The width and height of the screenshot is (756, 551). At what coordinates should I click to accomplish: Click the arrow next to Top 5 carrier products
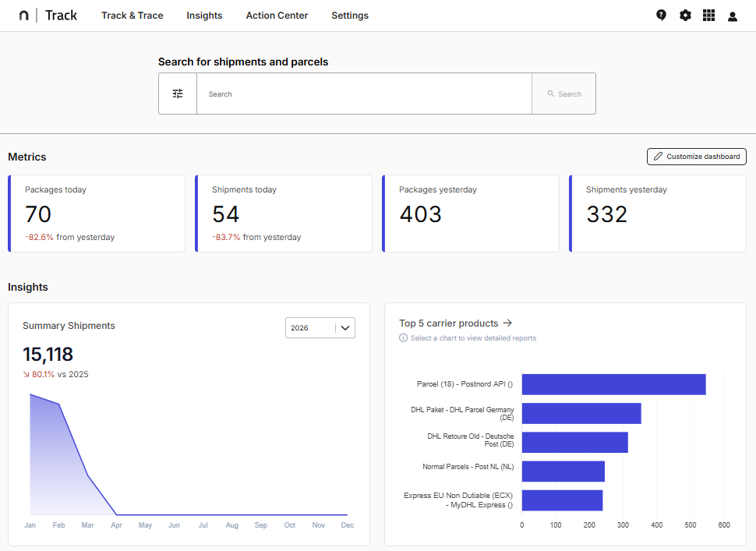click(x=507, y=323)
